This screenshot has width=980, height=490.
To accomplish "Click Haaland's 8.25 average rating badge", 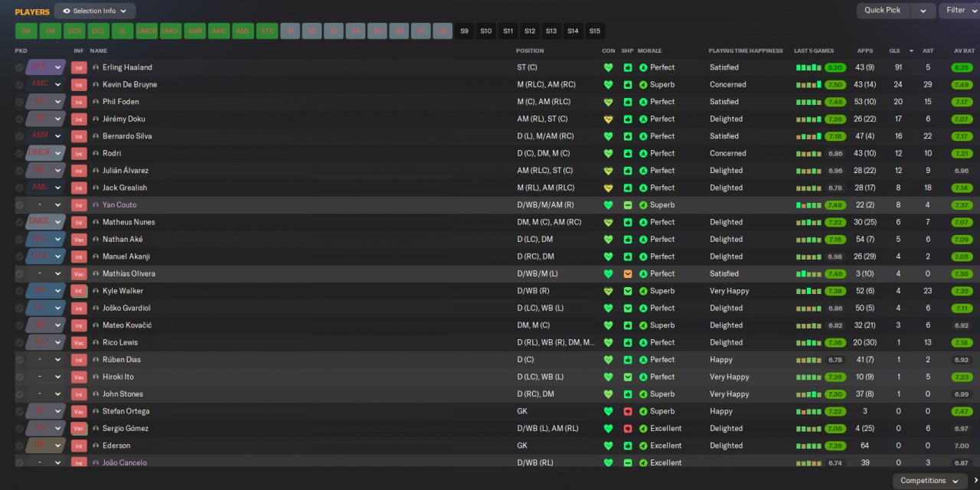I will pos(962,67).
